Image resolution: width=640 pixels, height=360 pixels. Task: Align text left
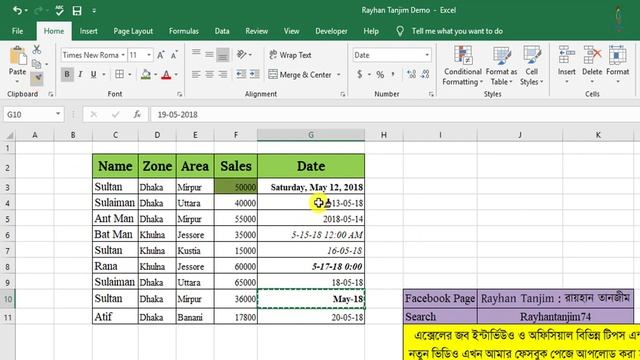[196, 74]
